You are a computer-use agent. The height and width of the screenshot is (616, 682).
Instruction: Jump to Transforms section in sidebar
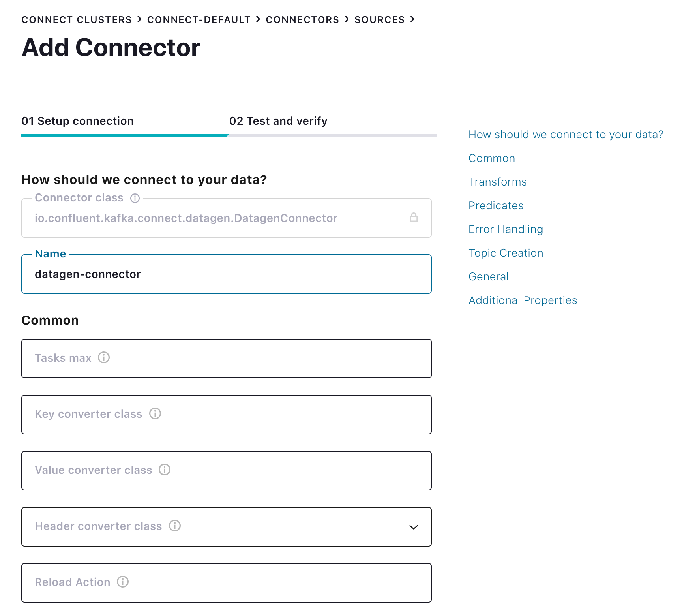click(x=498, y=182)
